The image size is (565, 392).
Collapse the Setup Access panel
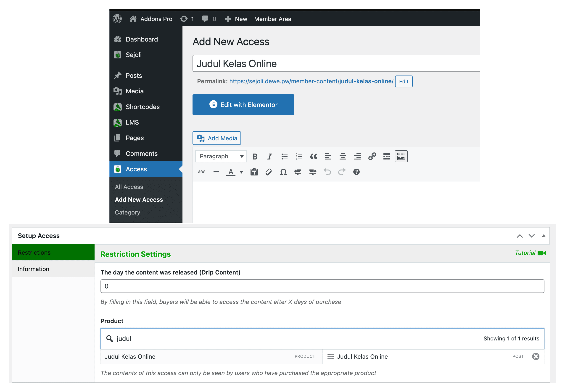pyautogui.click(x=543, y=236)
